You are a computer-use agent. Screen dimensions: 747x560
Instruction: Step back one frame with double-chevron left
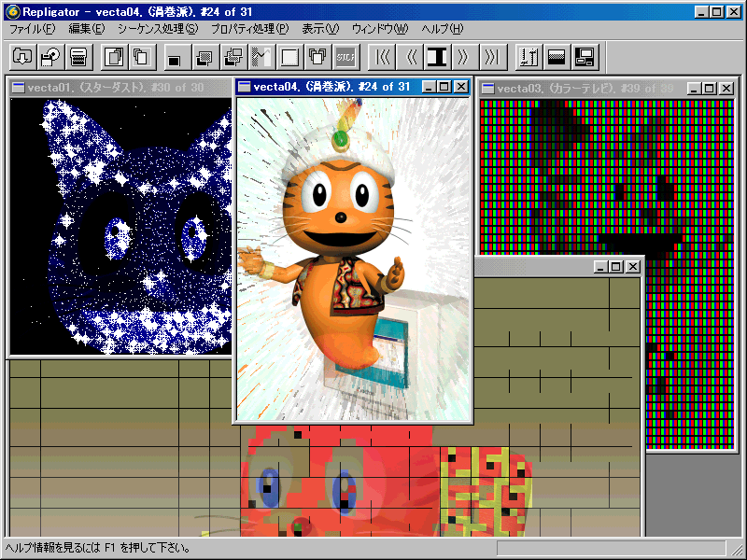[x=410, y=57]
